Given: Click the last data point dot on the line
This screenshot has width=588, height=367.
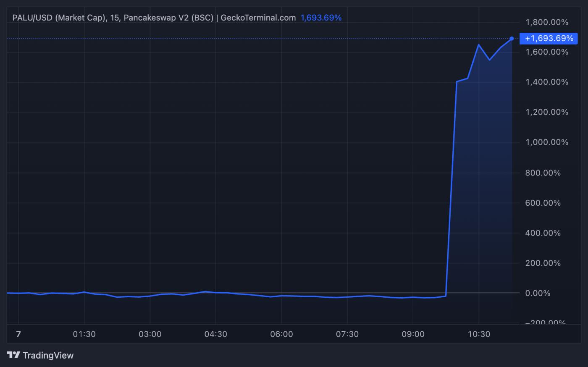Looking at the screenshot, I should point(512,39).
